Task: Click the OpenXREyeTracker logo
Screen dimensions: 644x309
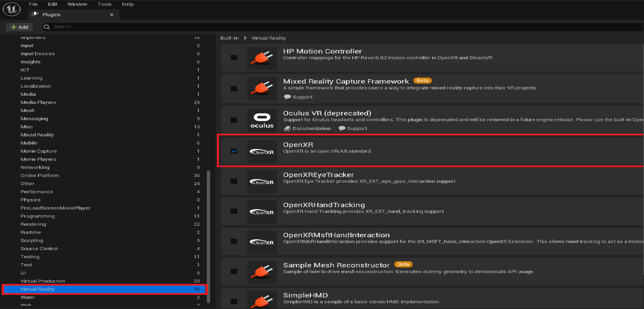Action: [x=262, y=182]
